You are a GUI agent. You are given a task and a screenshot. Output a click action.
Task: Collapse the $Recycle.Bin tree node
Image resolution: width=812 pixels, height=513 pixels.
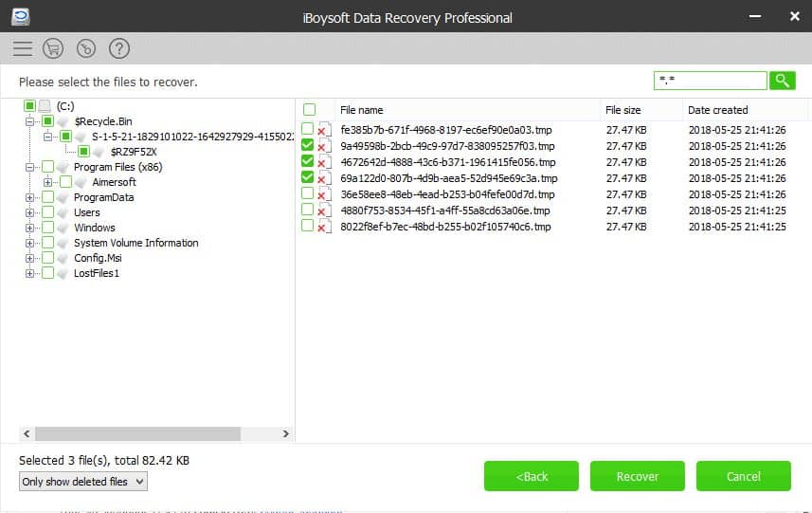(29, 121)
